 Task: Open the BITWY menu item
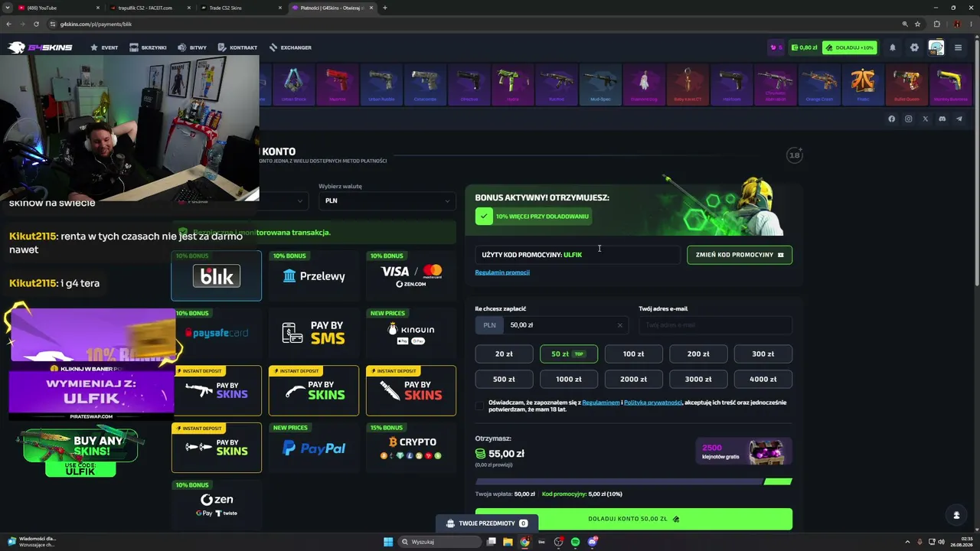(192, 47)
